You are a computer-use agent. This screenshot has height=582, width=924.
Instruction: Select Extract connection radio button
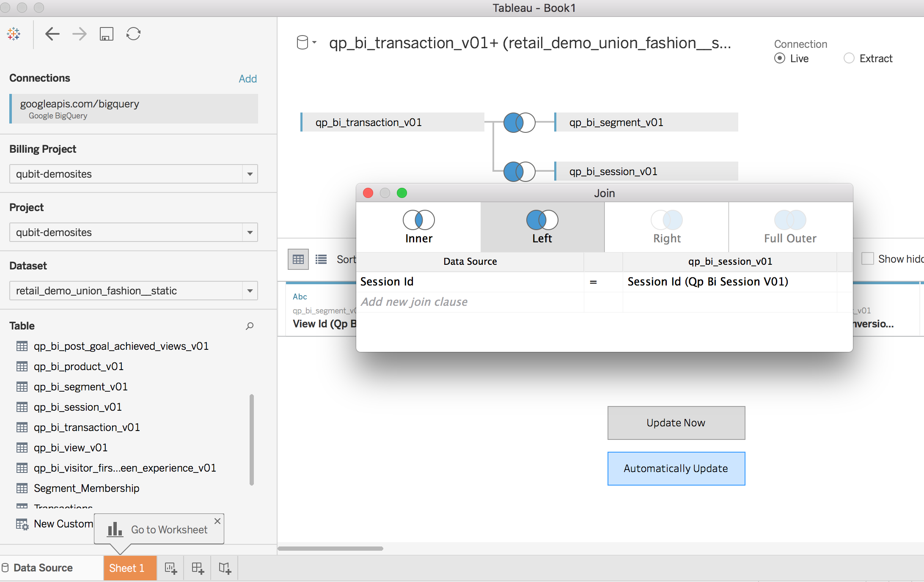point(849,58)
